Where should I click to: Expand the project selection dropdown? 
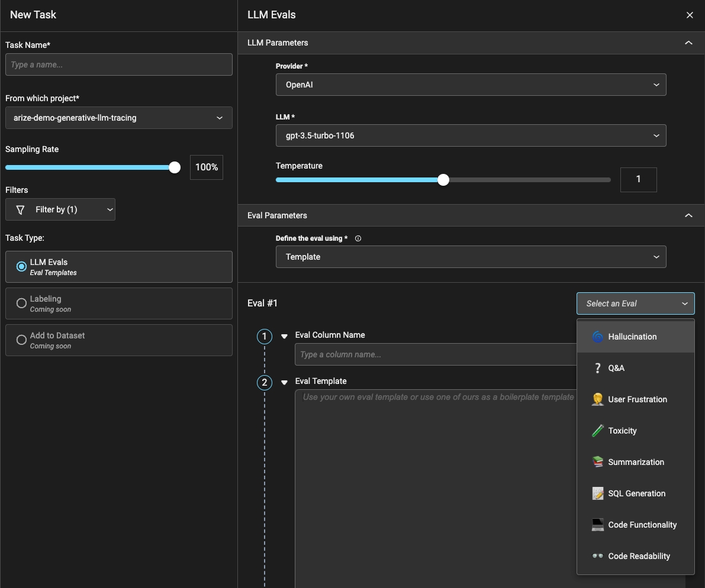pos(118,118)
